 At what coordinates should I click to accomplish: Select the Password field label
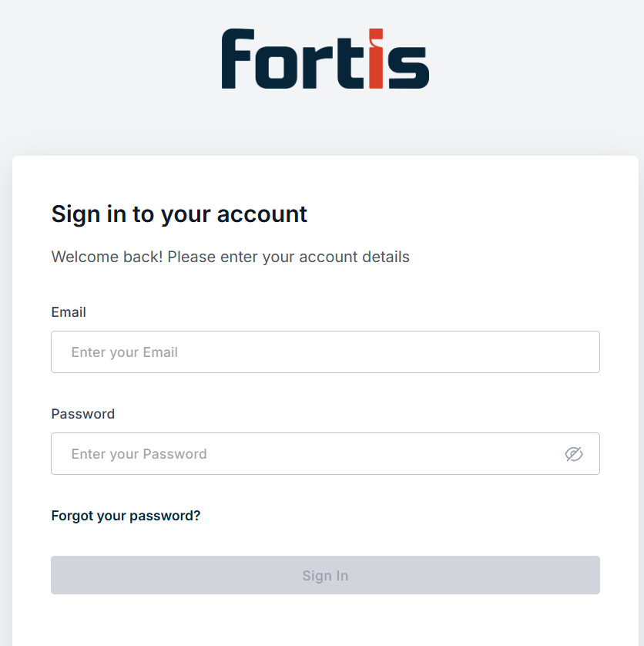pyautogui.click(x=82, y=414)
